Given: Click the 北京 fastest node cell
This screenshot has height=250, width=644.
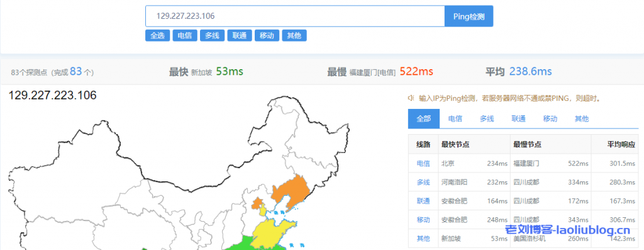Looking at the screenshot, I should click(x=448, y=163).
